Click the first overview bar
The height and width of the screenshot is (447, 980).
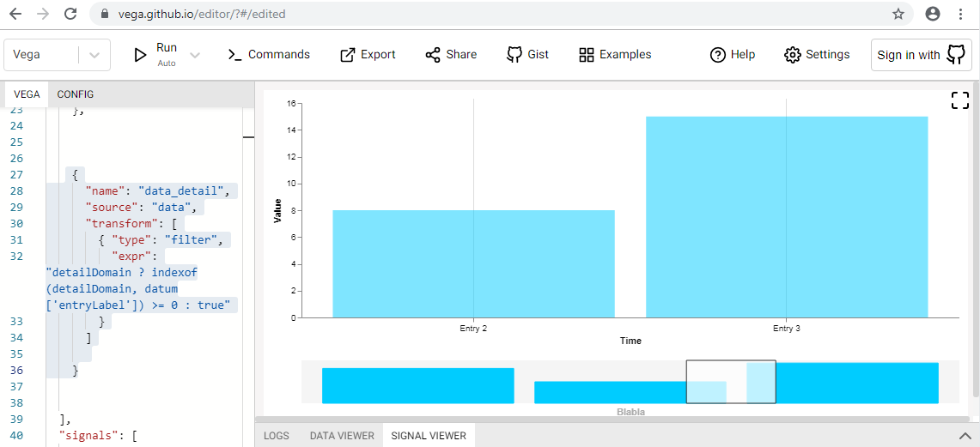coord(418,386)
